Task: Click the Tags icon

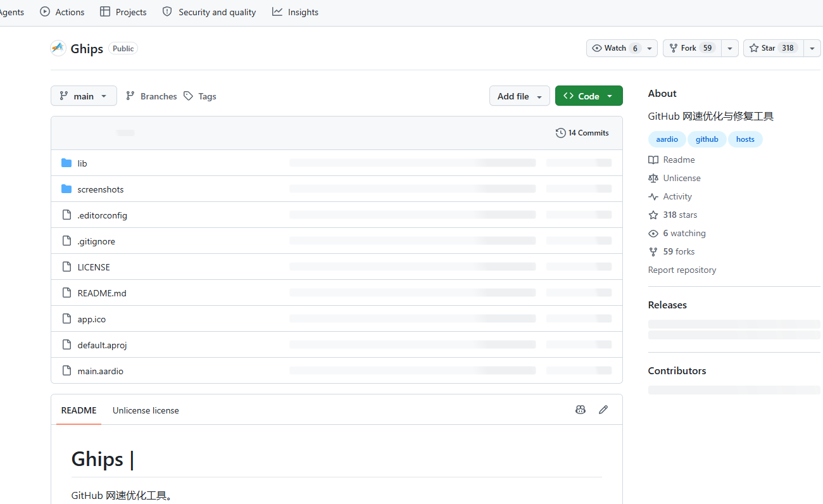Action: click(x=188, y=96)
